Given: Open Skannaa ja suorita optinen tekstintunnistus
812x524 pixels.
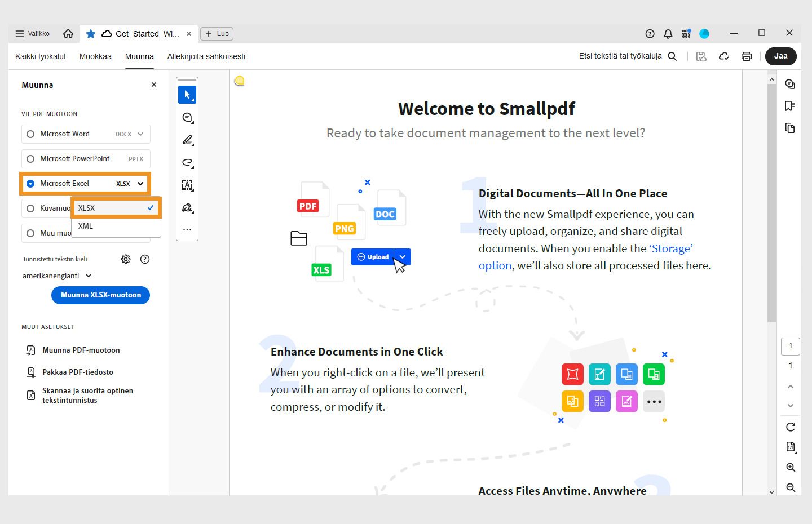Looking at the screenshot, I should (80, 396).
